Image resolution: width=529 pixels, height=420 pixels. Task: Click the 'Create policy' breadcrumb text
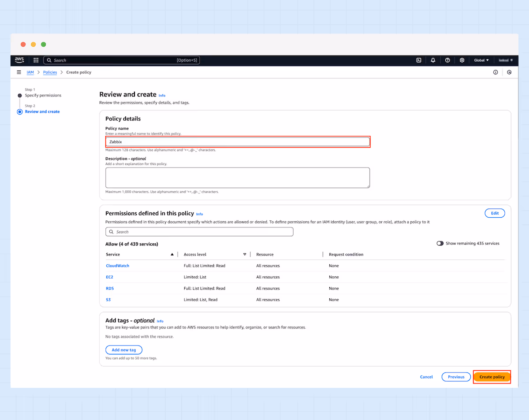click(x=79, y=72)
